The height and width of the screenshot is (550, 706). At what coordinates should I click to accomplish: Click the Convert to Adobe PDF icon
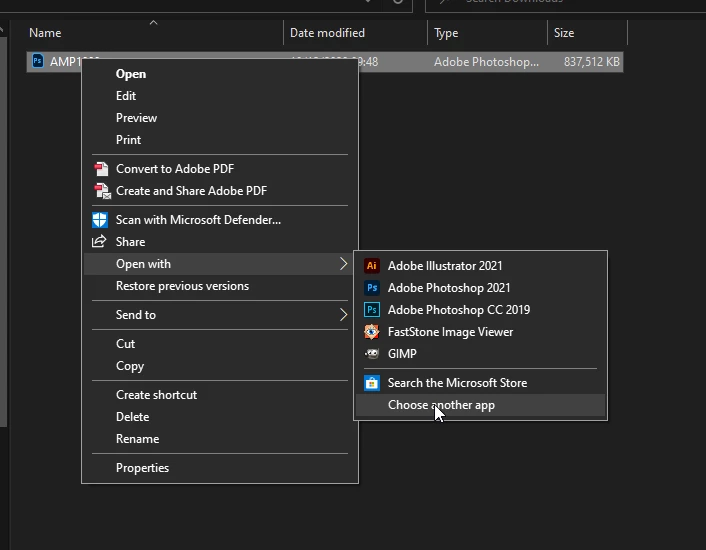click(101, 169)
